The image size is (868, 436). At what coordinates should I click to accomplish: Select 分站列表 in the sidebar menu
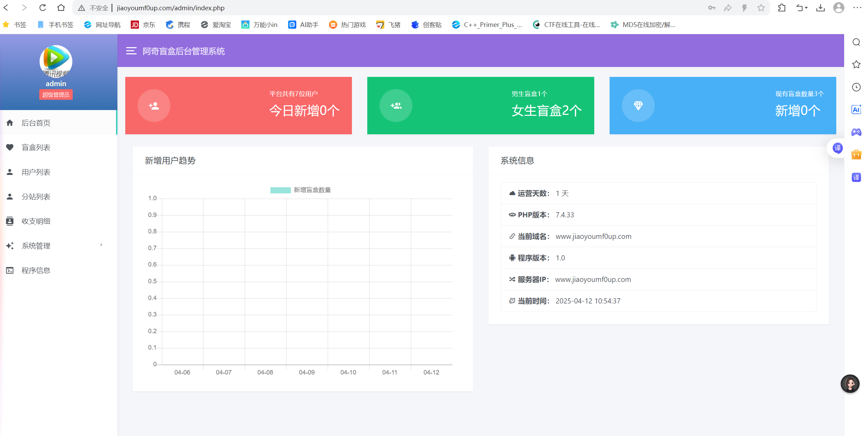coord(35,196)
